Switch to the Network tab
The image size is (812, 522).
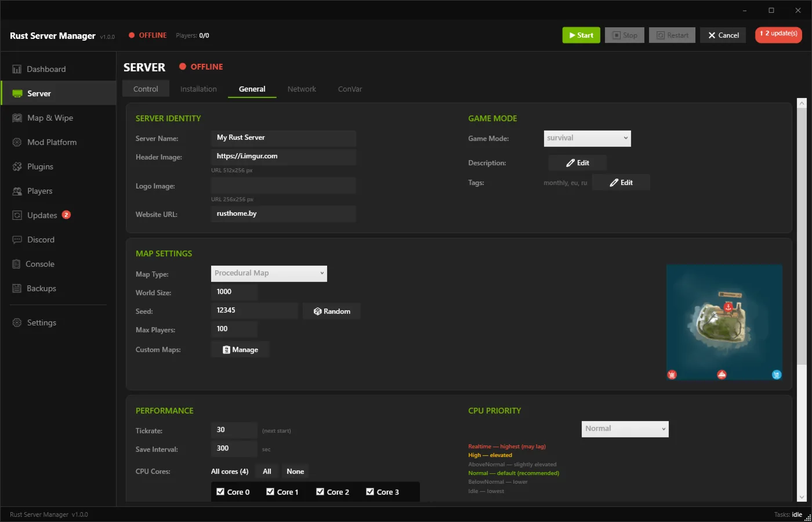[x=302, y=89]
